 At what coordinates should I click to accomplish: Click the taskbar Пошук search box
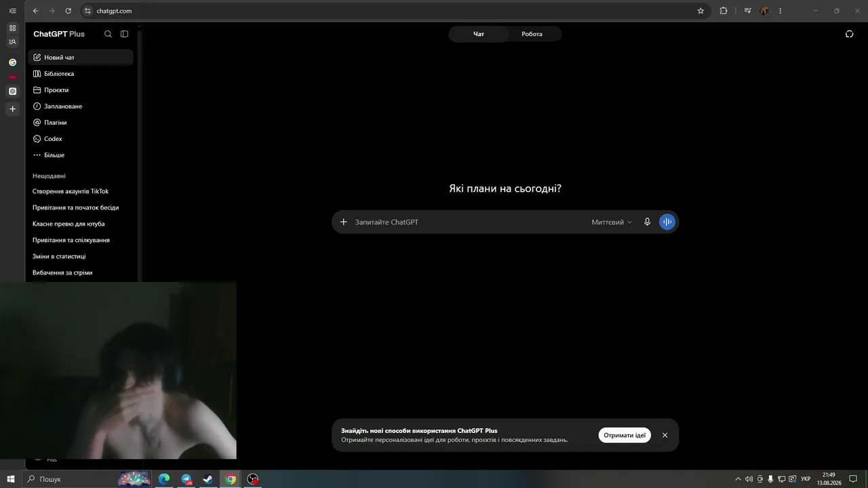tap(87, 479)
